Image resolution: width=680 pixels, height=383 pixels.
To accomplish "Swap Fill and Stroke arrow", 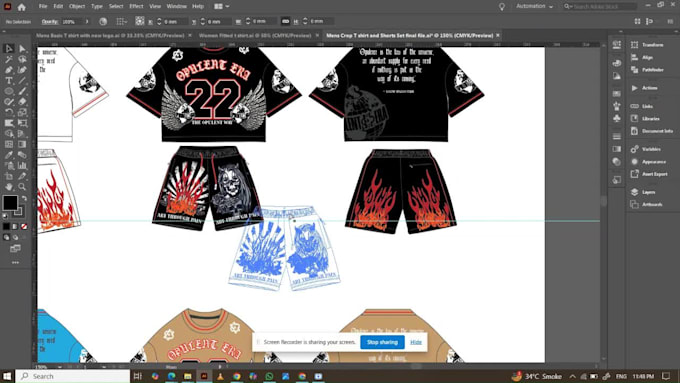I will (24, 198).
